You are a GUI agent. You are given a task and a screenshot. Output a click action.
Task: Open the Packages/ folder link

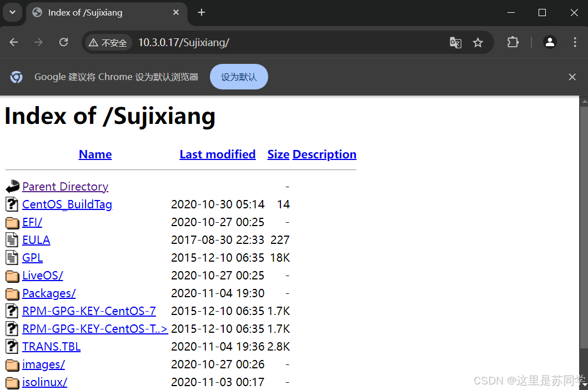[49, 293]
